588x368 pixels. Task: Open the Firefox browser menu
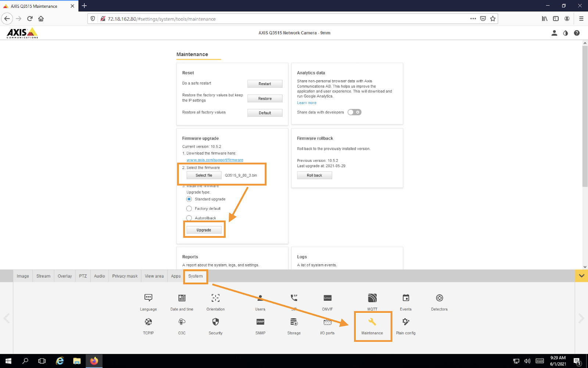coord(581,19)
